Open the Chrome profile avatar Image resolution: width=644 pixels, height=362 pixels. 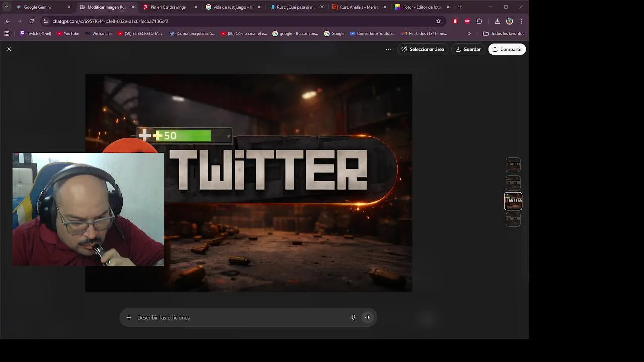(510, 21)
